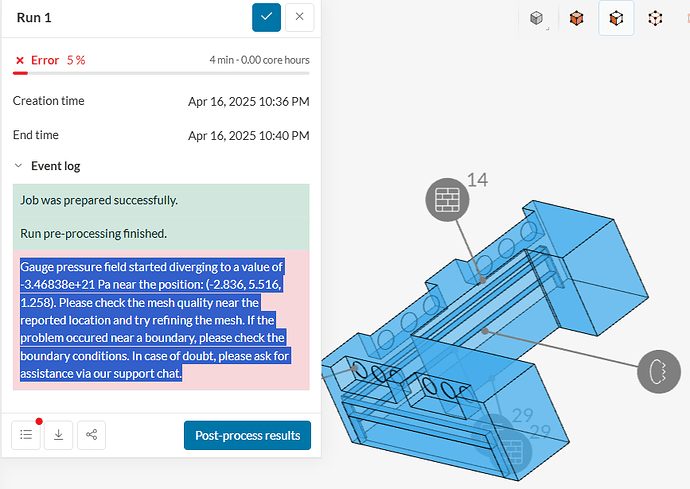Click 'Job was prepared successfully.' log entry
Viewport: 690px width, 489px height.
[161, 200]
